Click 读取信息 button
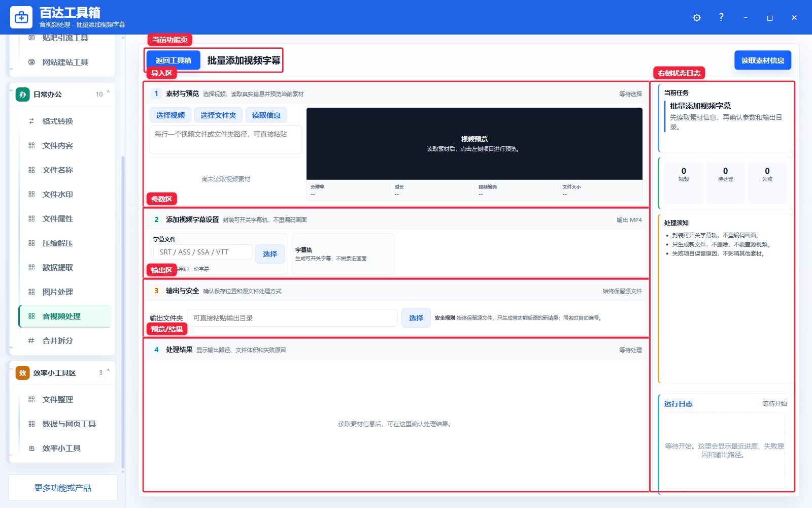812x508 pixels. 266,115
